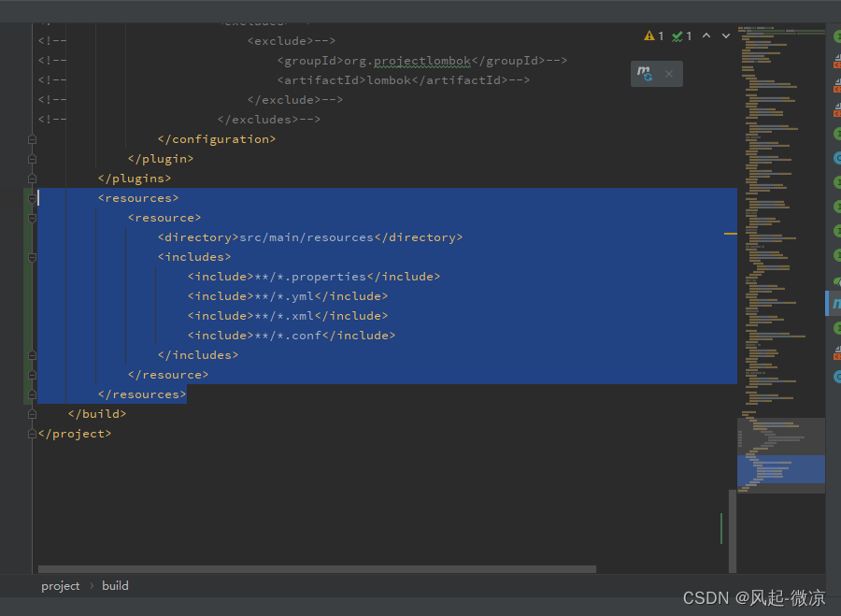Click the </project> closing tag

pos(75,434)
